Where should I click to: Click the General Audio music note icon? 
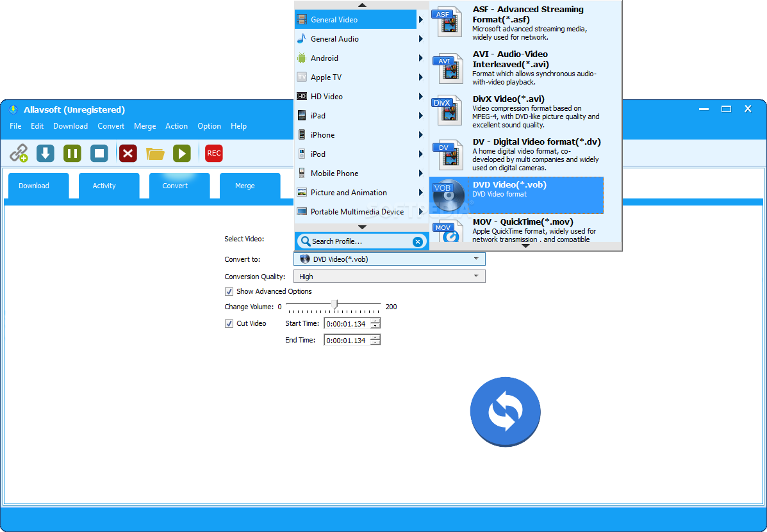pyautogui.click(x=302, y=38)
